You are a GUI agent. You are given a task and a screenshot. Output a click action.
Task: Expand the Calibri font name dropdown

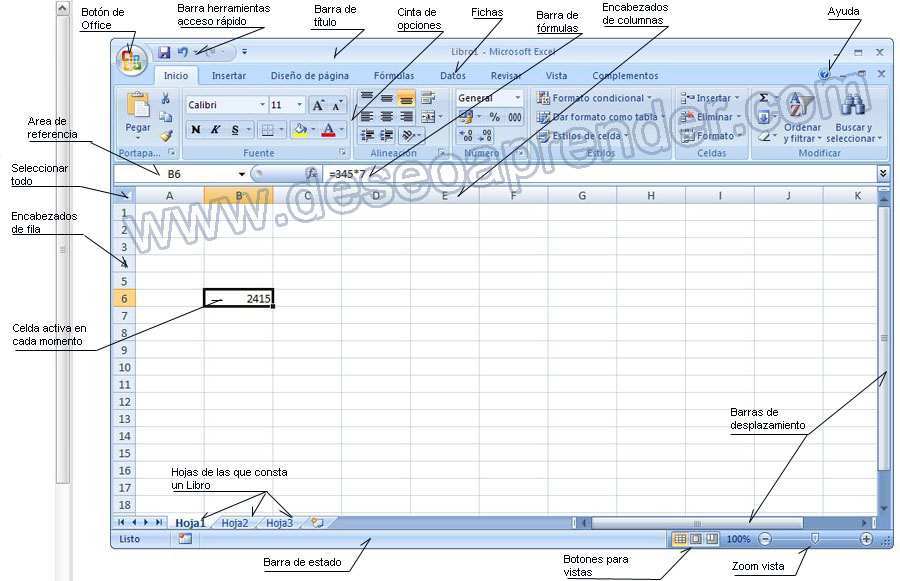[262, 105]
